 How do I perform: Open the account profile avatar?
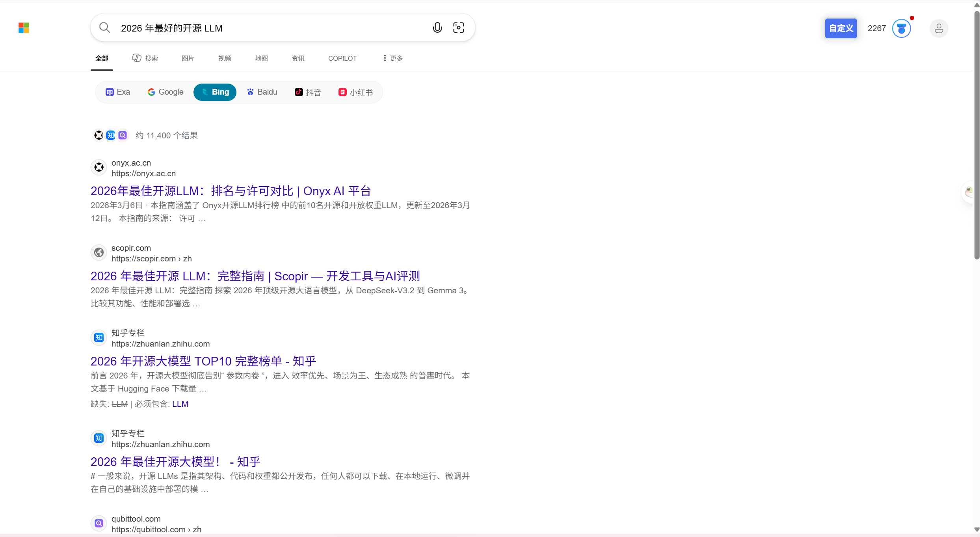(939, 28)
